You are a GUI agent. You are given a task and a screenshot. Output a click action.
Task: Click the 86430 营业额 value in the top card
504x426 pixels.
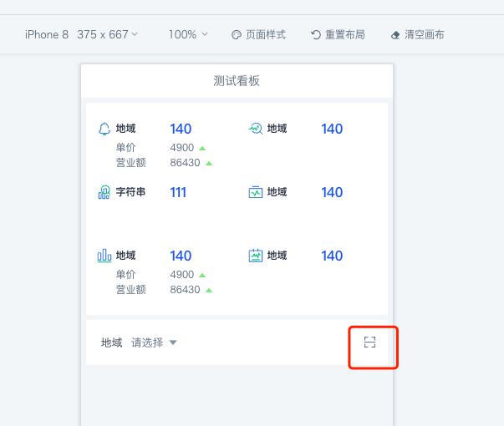(185, 163)
